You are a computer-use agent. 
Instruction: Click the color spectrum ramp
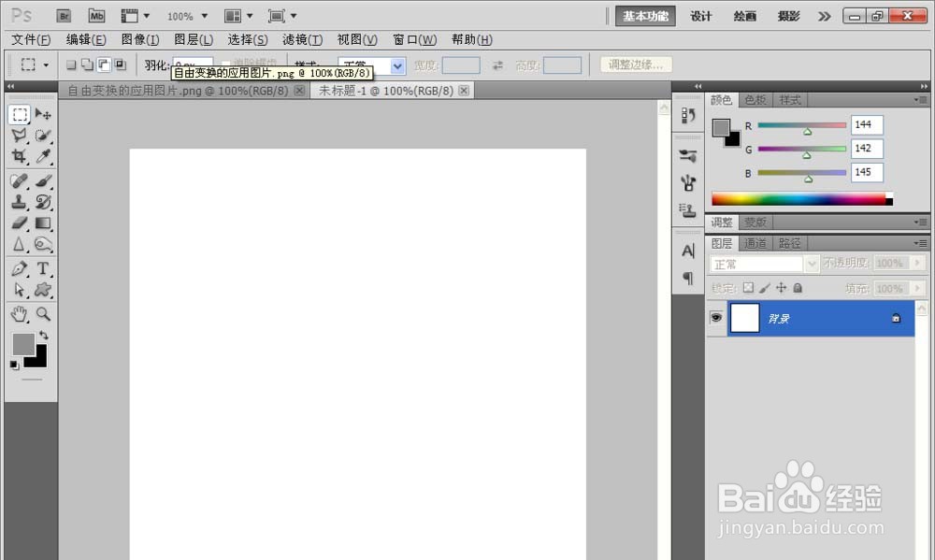[x=802, y=199]
